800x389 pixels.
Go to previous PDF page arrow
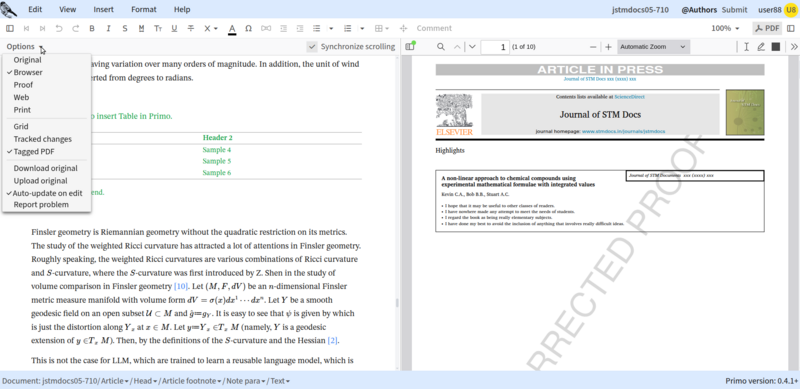point(457,47)
